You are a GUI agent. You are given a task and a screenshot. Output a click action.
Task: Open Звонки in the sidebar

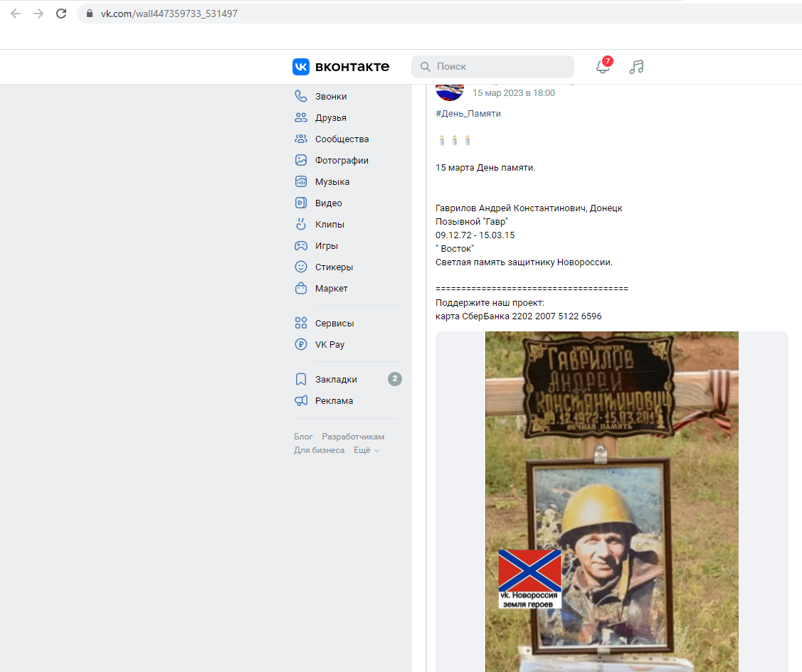[331, 97]
